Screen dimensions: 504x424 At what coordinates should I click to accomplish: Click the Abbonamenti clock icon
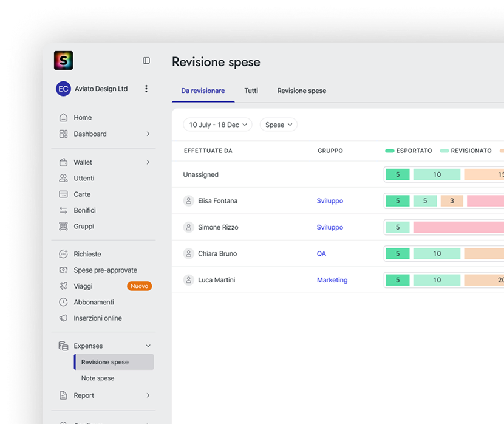click(63, 302)
